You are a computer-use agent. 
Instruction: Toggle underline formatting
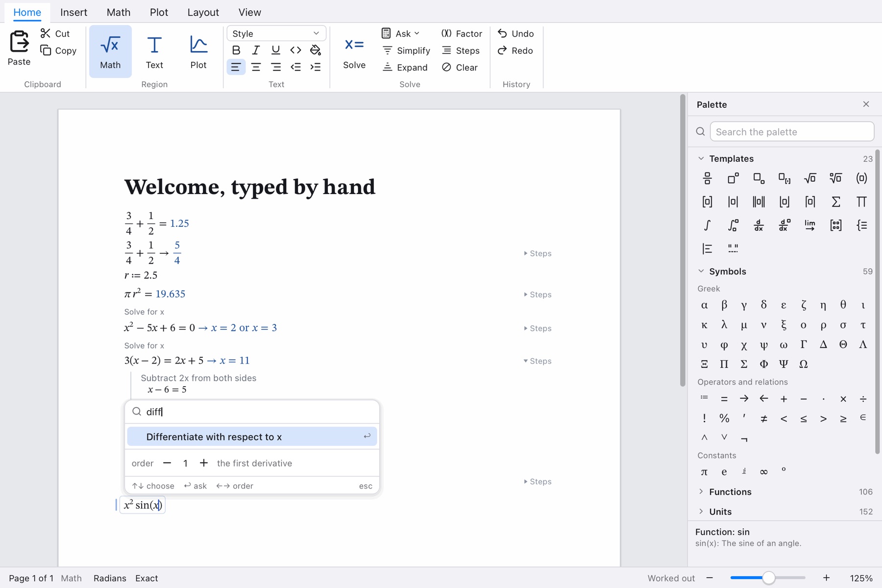tap(276, 50)
